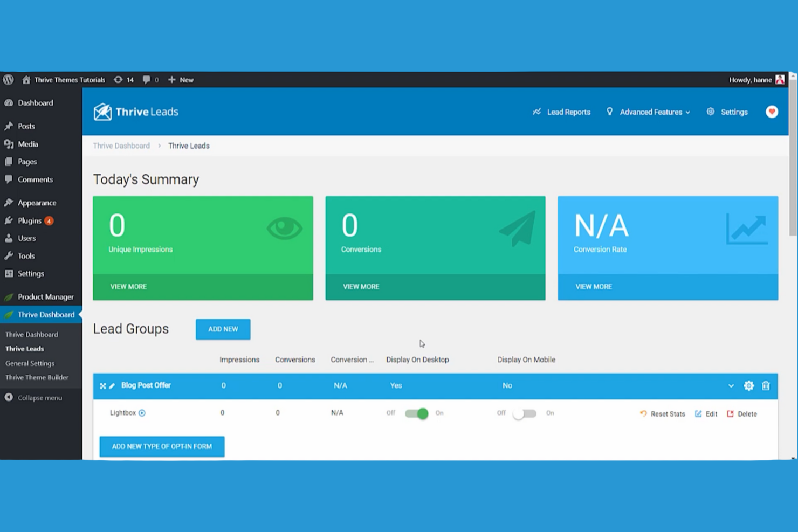Screen dimensions: 798x532
Task: Disable desktop display toggle for Lightbox
Action: [416, 413]
